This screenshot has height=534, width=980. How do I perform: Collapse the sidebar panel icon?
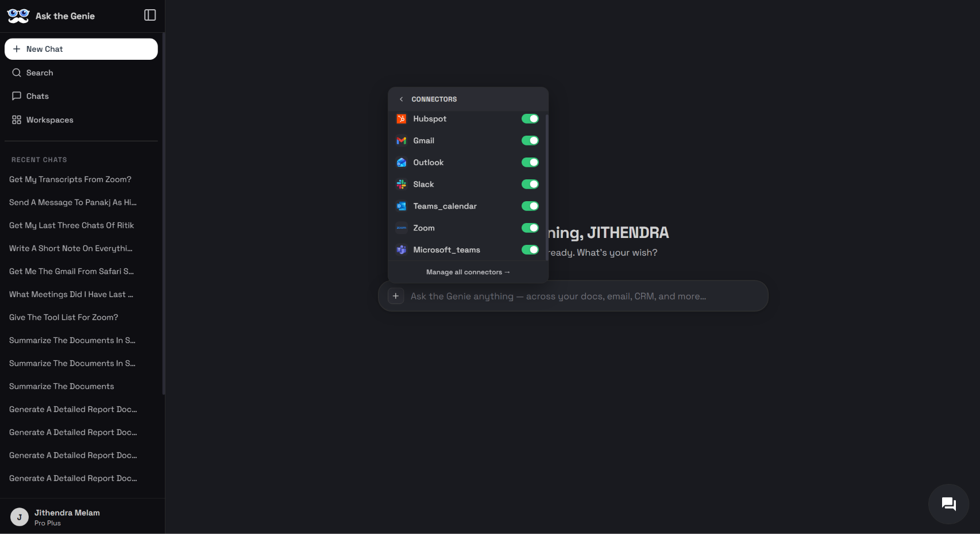pyautogui.click(x=150, y=15)
